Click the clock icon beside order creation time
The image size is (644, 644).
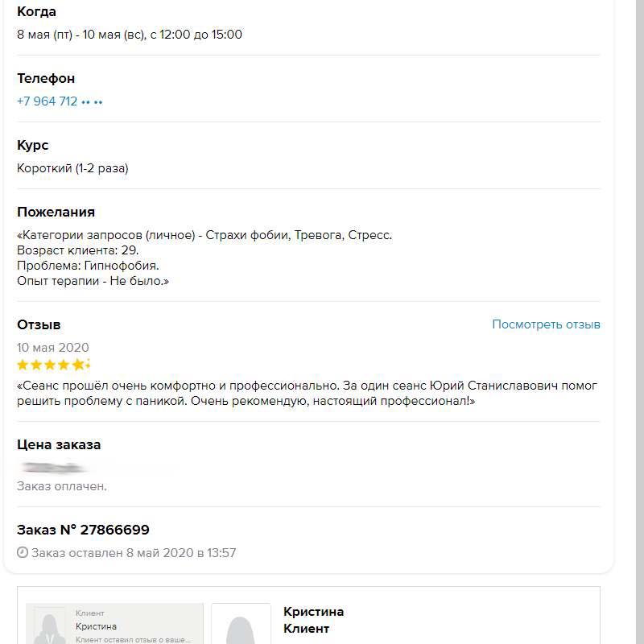point(23,553)
